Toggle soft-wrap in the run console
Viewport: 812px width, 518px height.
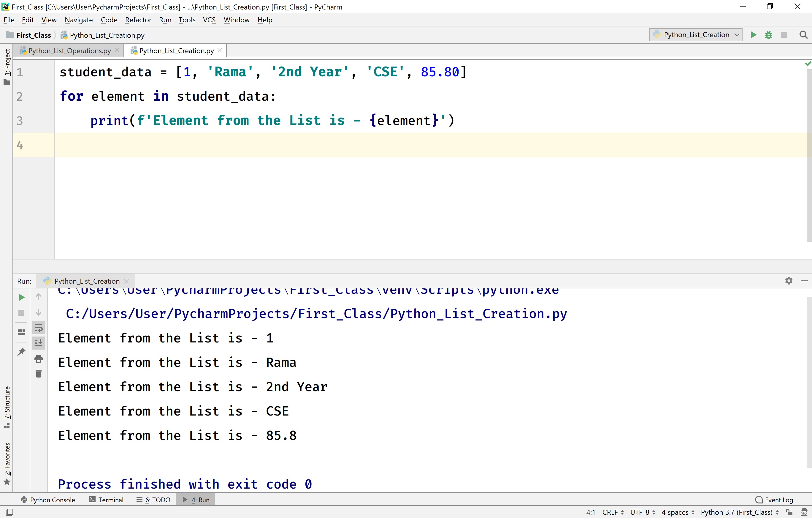[39, 327]
